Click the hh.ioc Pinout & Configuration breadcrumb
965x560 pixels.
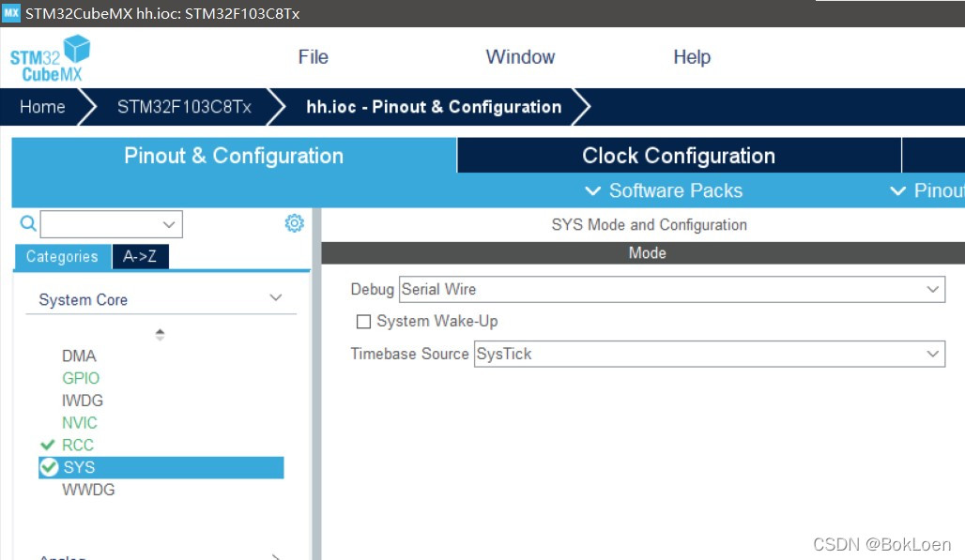tap(434, 107)
